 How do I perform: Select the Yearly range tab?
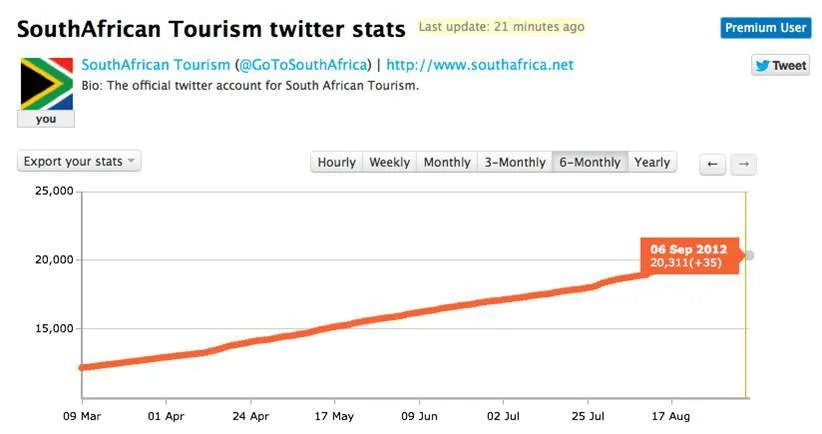pos(652,162)
